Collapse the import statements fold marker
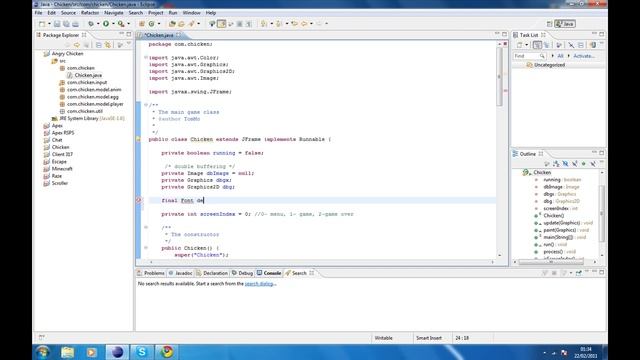640x360 pixels. pyautogui.click(x=146, y=58)
